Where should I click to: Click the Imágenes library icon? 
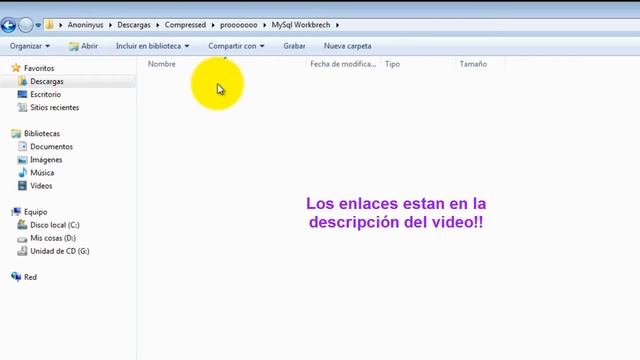coord(22,160)
